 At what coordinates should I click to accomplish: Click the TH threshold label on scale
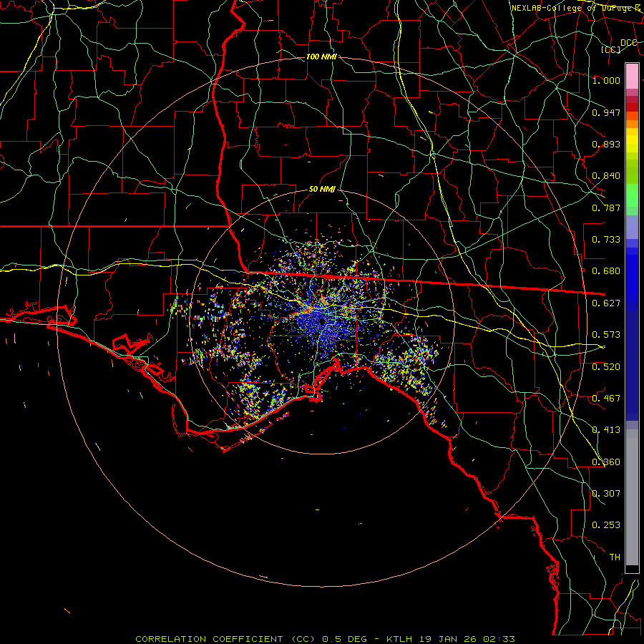pyautogui.click(x=615, y=557)
